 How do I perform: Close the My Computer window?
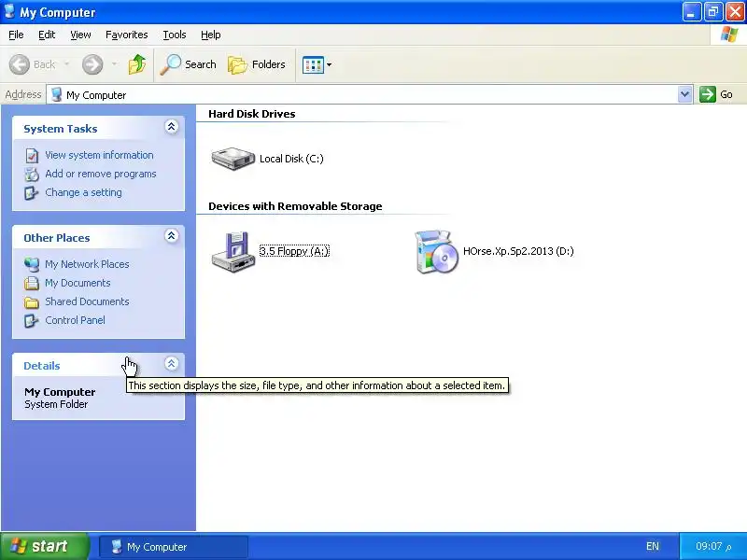coord(735,12)
